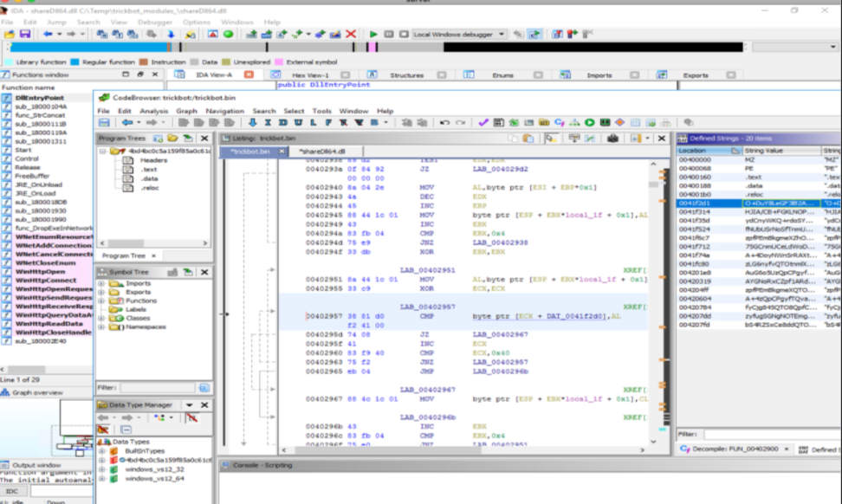The width and height of the screenshot is (842, 504).
Task: Click the Cf decompiler icon in Ghidra's toolbar
Action: (x=559, y=123)
